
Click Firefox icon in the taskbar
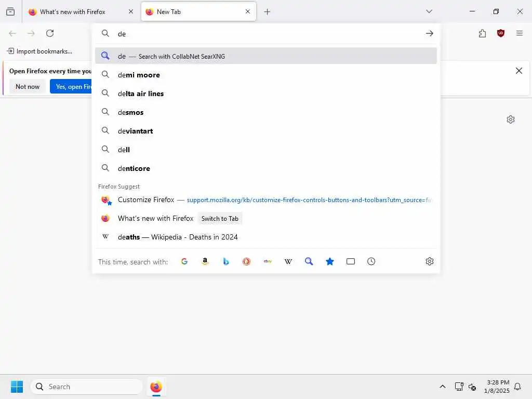tap(156, 387)
